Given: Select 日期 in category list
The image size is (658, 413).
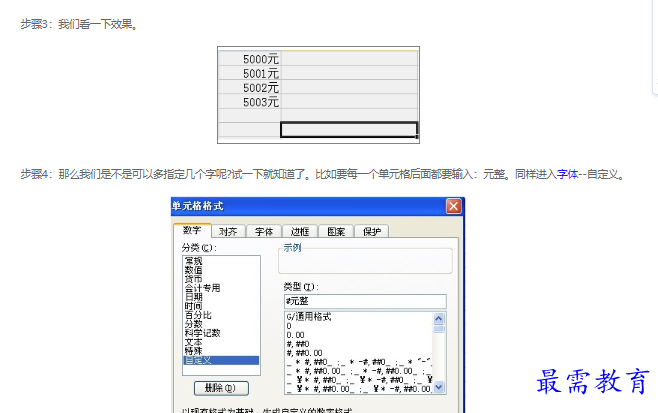Looking at the screenshot, I should pos(221,297).
